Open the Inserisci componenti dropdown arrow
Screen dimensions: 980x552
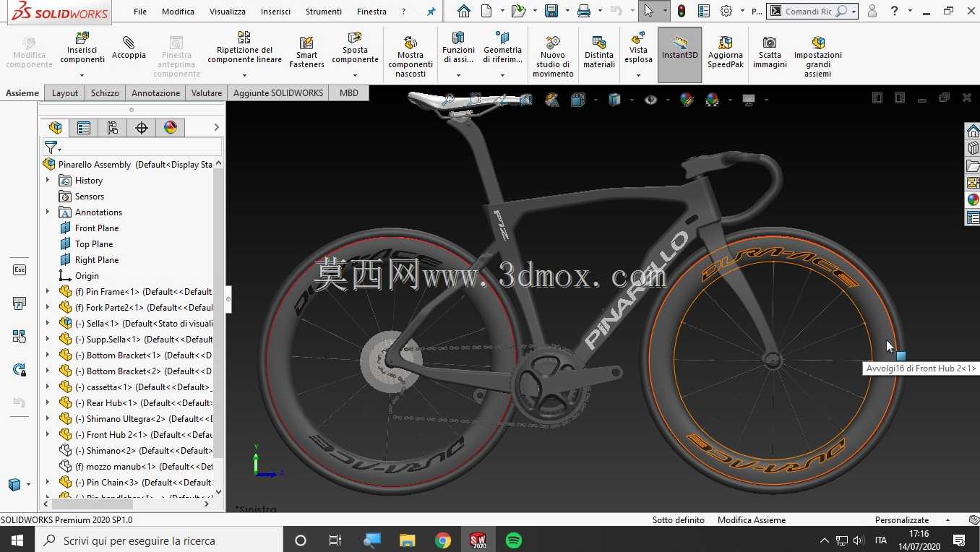click(x=82, y=75)
